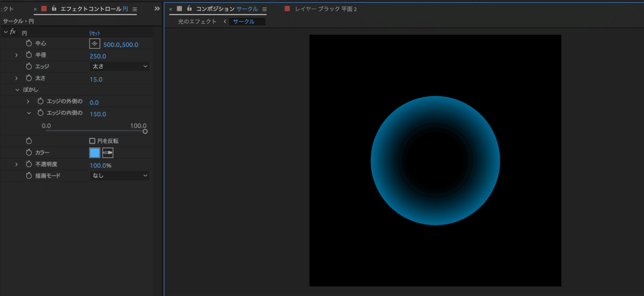Click the 中心 value 500.0,500.0

coord(121,45)
